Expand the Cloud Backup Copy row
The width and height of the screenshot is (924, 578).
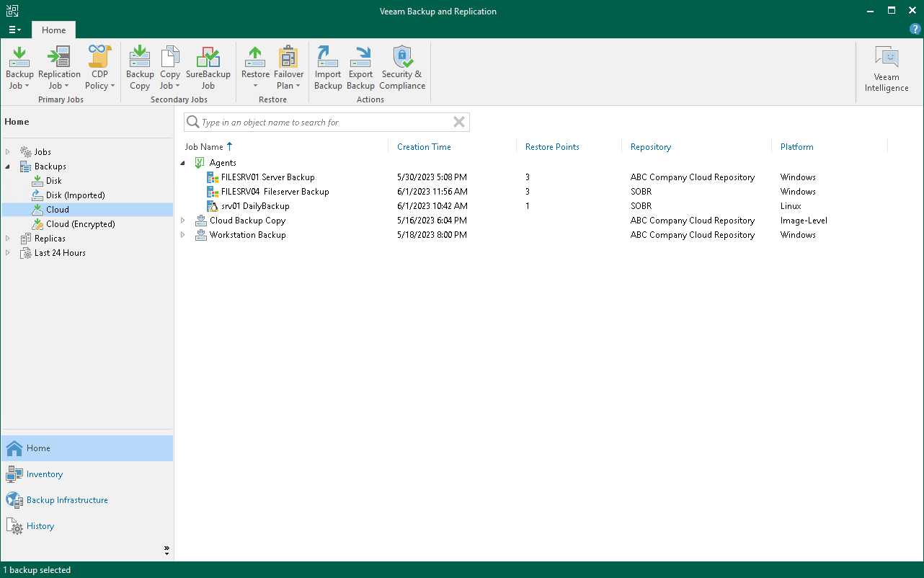[x=183, y=221]
